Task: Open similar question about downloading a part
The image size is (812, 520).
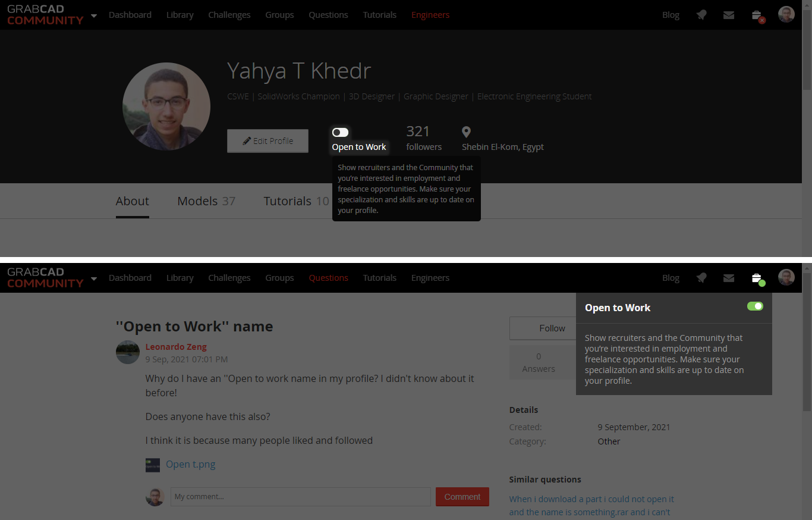Action: point(591,506)
